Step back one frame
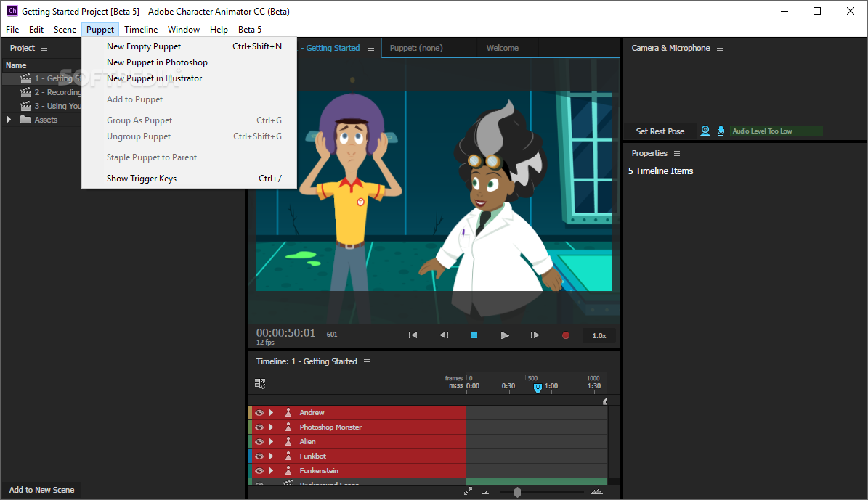The height and width of the screenshot is (500, 868). pyautogui.click(x=443, y=335)
